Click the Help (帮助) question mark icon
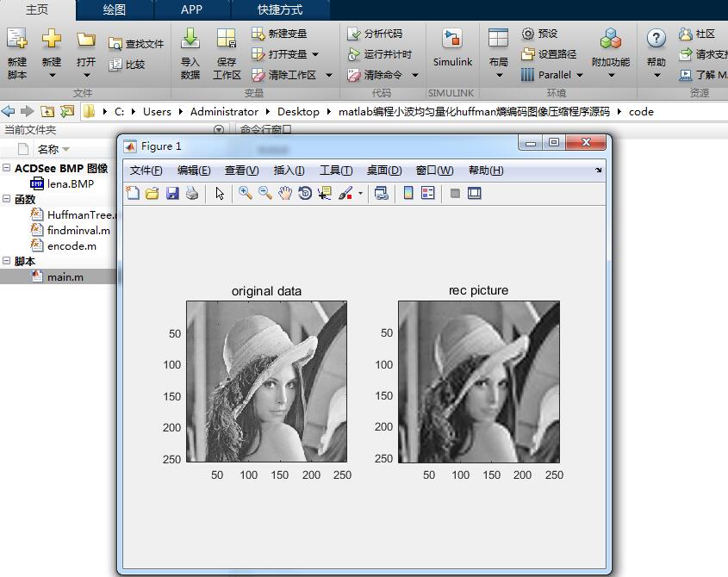728x577 pixels. [656, 38]
